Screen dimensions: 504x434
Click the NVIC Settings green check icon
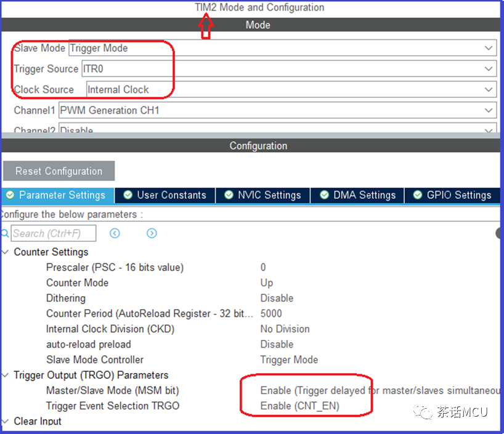pyautogui.click(x=229, y=195)
